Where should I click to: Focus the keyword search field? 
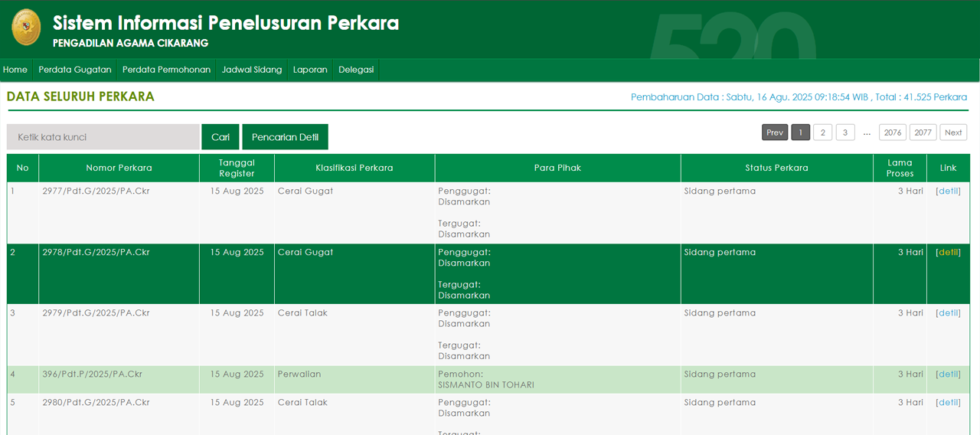[103, 137]
